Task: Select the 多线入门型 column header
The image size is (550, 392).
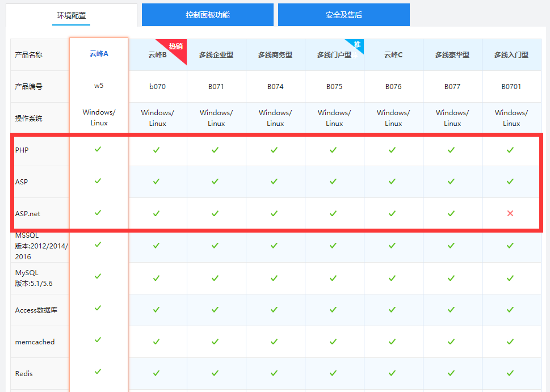Action: pos(511,55)
